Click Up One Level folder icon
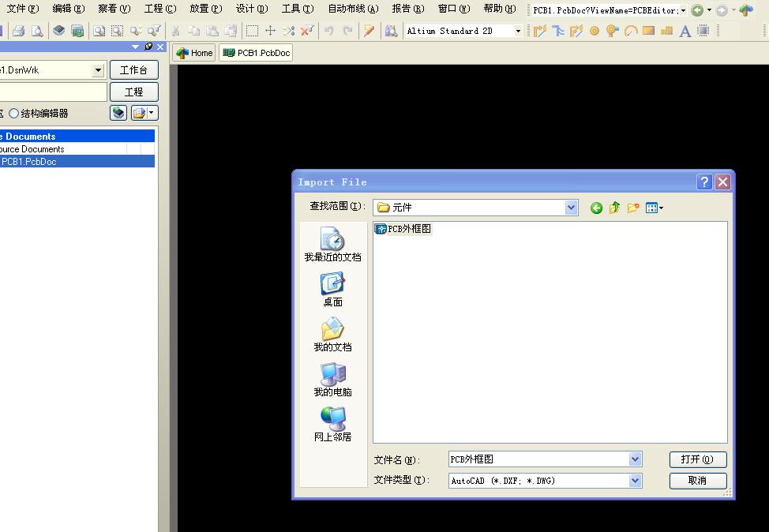Screen dimensions: 769x532 [x=614, y=208]
